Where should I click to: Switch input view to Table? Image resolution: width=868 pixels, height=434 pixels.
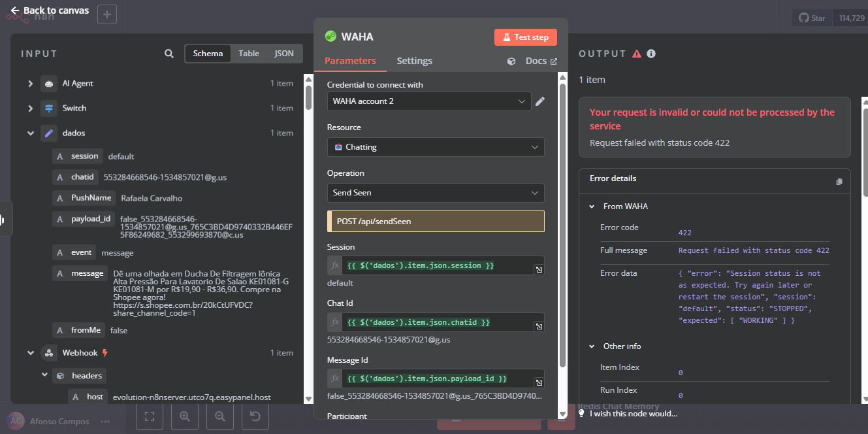(x=249, y=54)
